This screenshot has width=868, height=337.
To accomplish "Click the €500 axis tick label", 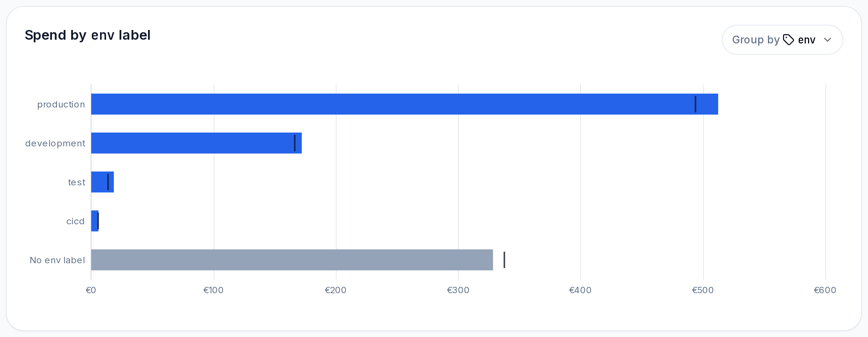I will 703,290.
